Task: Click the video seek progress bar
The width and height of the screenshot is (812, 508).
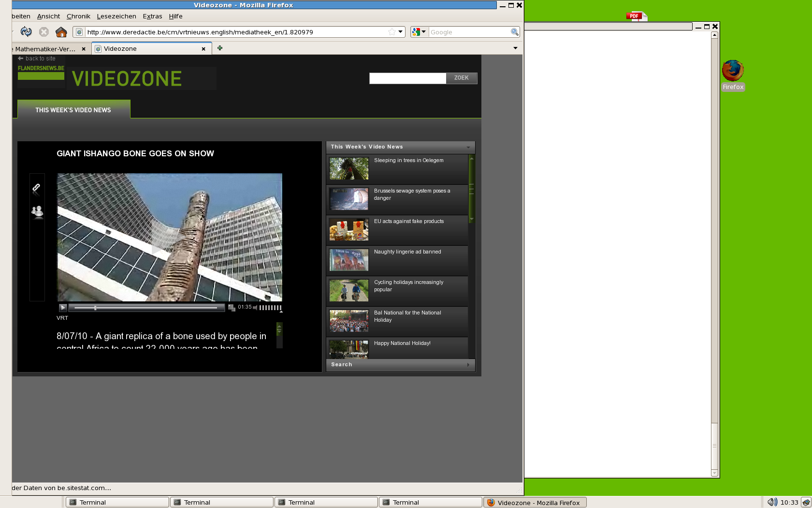Action: coord(146,308)
